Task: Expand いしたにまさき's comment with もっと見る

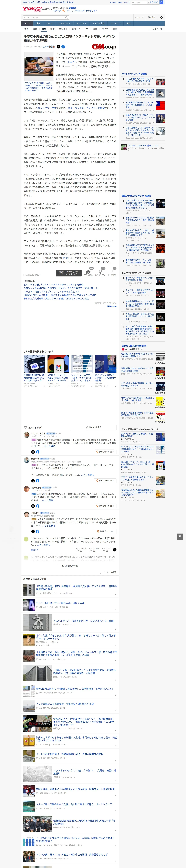Action: [x=50, y=446]
